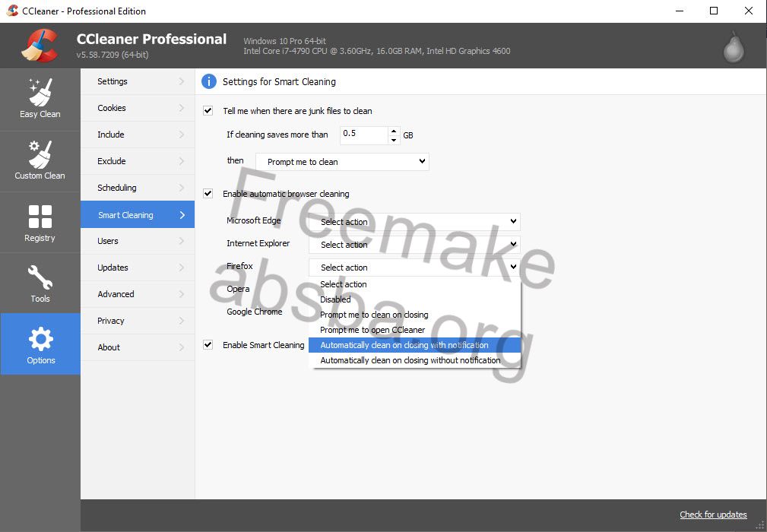
Task: Open the 'Prompt me to clean' dropdown
Action: [x=342, y=161]
